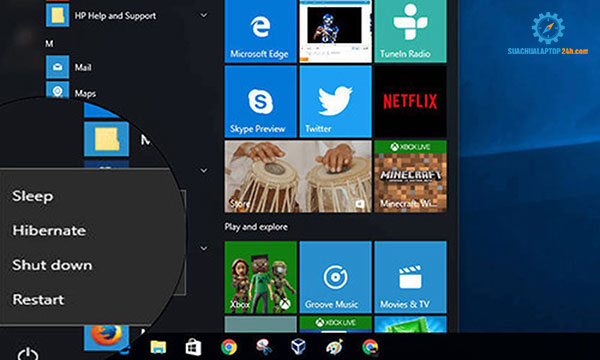Open the Store icon on the taskbar
Screen dimensions: 600x360
[x=193, y=347]
